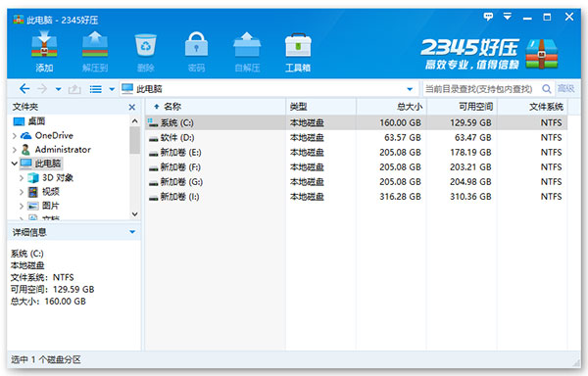Screen dimensions: 588x376
Task: Select 图片 folder in tree
Action: pyautogui.click(x=43, y=206)
